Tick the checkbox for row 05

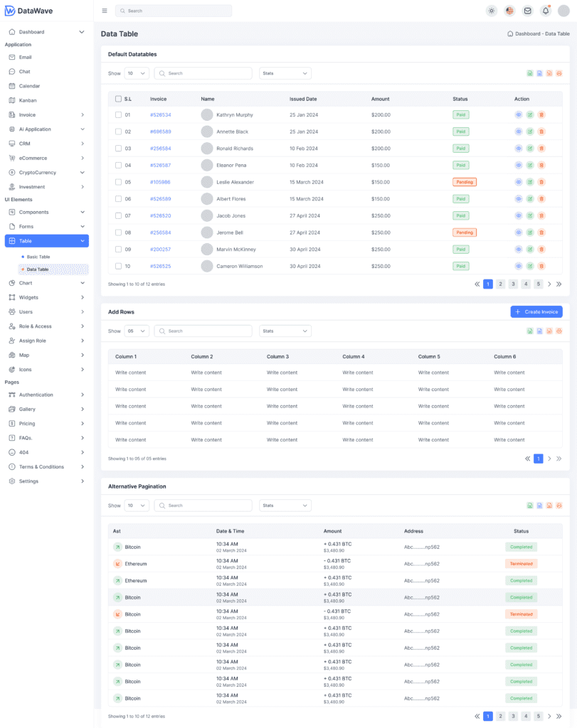click(x=118, y=182)
